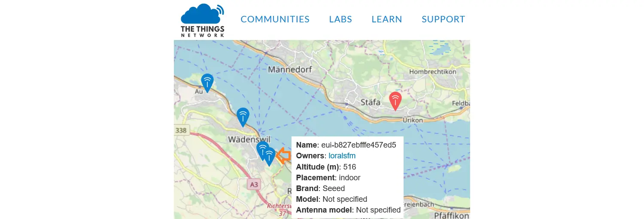Select the blue gateway marker north of Wädenswil
The image size is (644, 219).
pyautogui.click(x=243, y=116)
